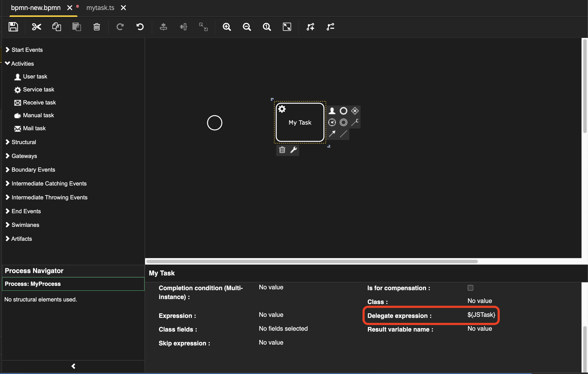Image resolution: width=588 pixels, height=374 pixels.
Task: Select the bpmn-new.bpmn tab
Action: [x=36, y=8]
